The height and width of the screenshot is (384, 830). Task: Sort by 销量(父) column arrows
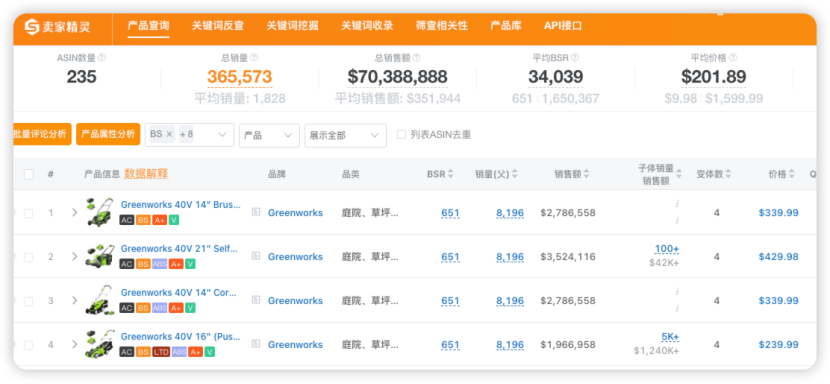pyautogui.click(x=515, y=174)
